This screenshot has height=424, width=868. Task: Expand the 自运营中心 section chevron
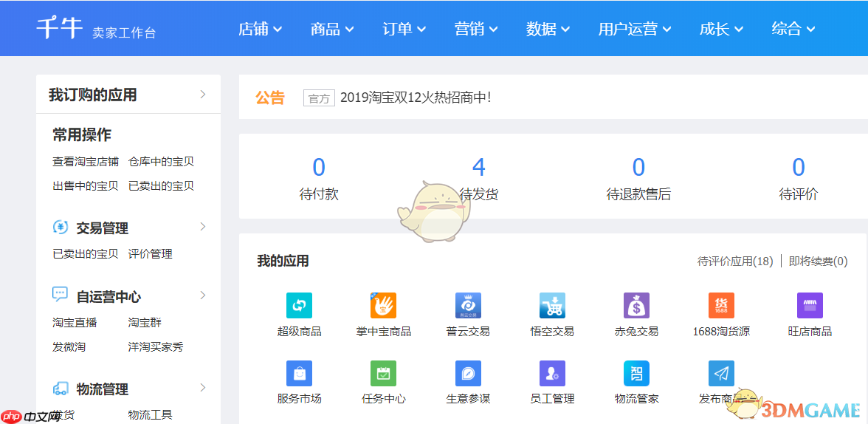point(202,295)
